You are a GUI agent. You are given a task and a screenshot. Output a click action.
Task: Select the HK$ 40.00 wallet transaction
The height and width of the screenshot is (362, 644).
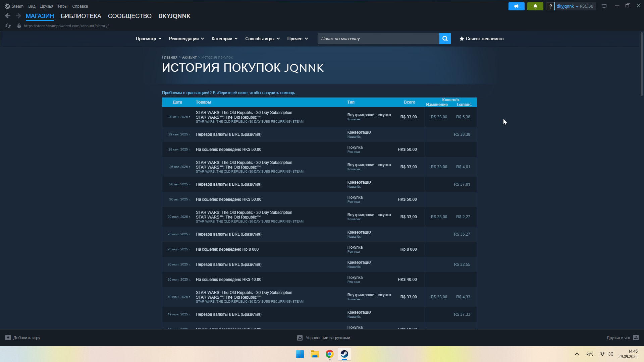pyautogui.click(x=319, y=280)
